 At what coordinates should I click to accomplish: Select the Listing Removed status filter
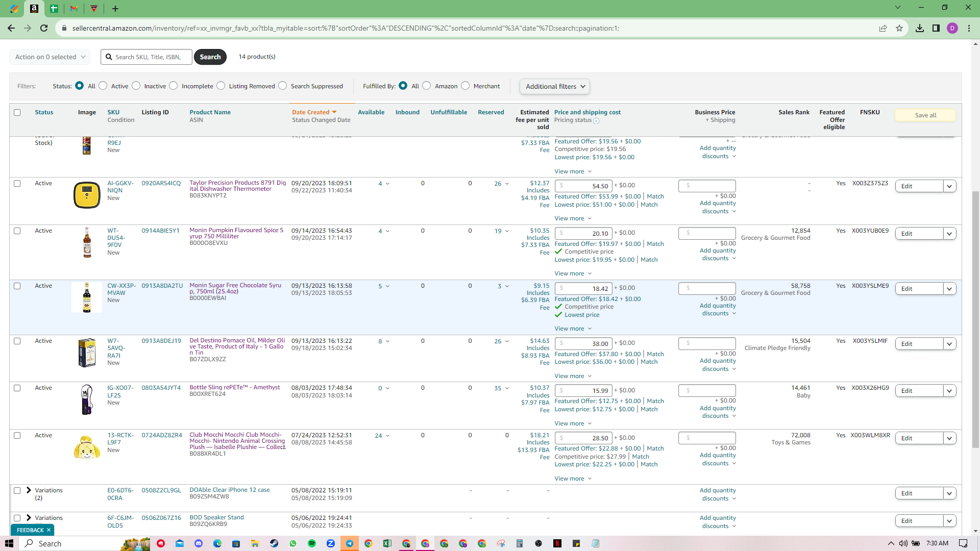[221, 86]
